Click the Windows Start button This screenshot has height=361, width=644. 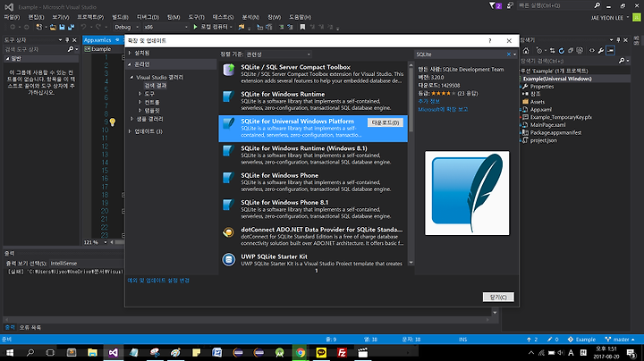point(9,352)
